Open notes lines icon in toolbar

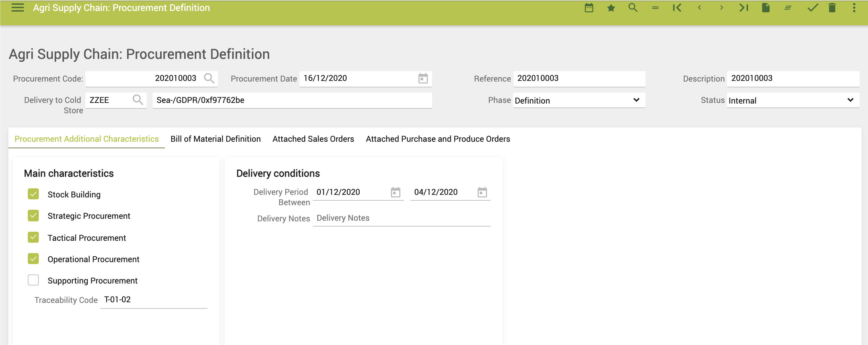tap(787, 8)
